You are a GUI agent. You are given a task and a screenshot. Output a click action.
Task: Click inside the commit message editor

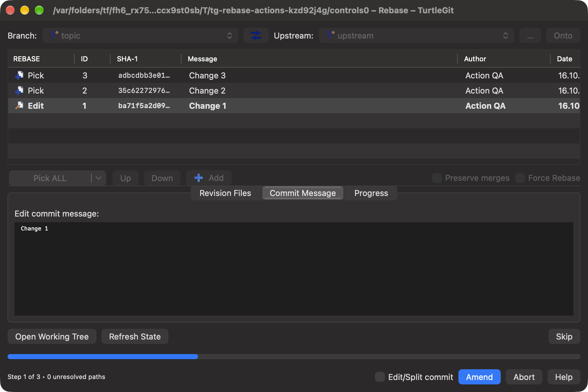click(294, 269)
